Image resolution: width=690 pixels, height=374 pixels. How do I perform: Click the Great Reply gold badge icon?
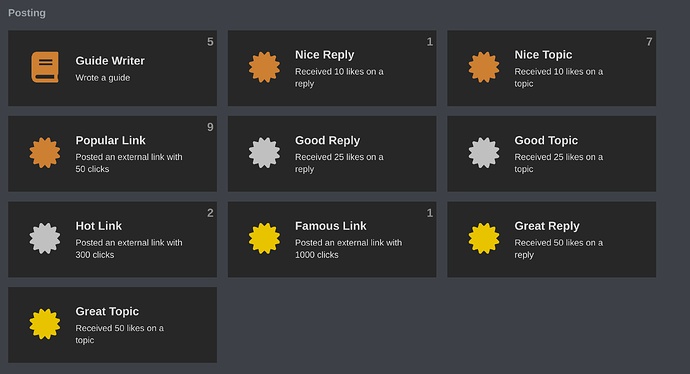click(484, 238)
